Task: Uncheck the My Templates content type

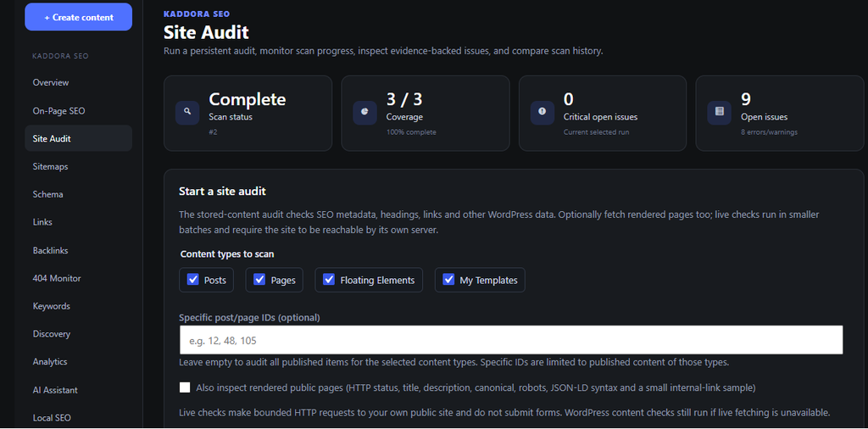Action: (x=449, y=280)
